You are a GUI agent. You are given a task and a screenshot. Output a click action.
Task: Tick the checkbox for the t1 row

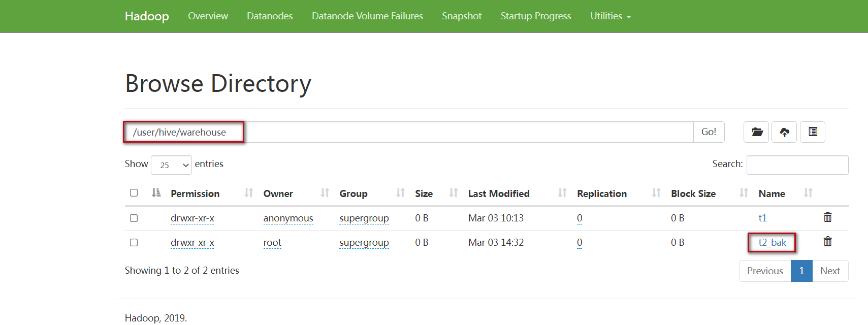[134, 218]
